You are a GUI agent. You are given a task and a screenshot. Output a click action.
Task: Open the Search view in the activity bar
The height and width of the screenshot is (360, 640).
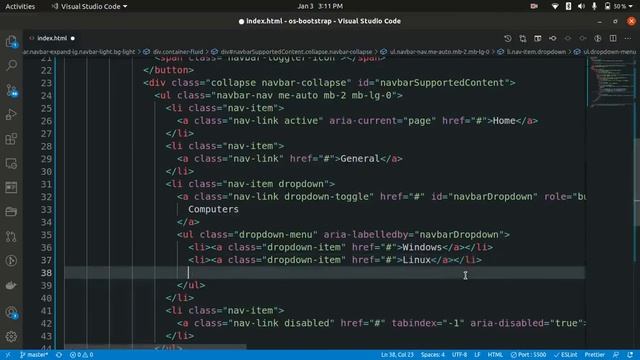point(11,65)
